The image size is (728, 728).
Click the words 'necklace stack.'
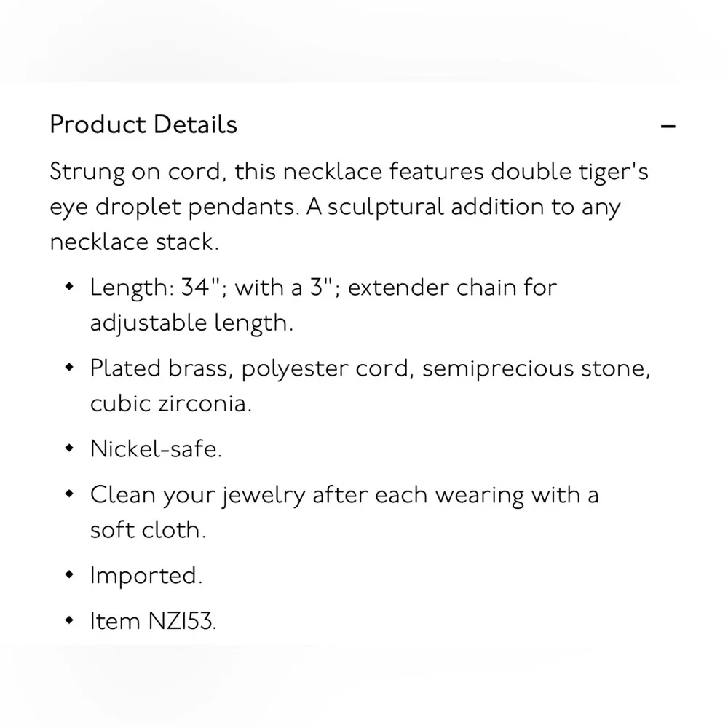point(134,242)
